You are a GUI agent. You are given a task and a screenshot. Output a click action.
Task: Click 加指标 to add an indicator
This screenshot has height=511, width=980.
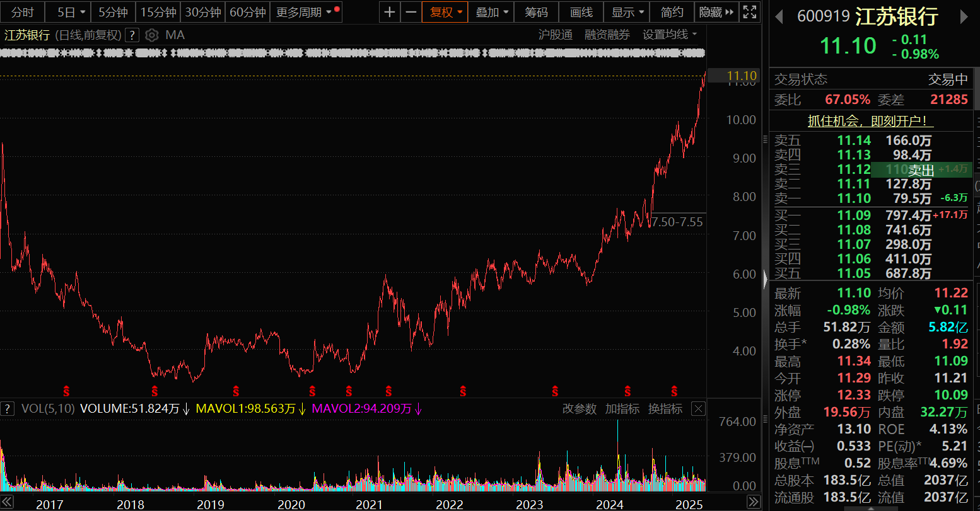[x=622, y=409]
